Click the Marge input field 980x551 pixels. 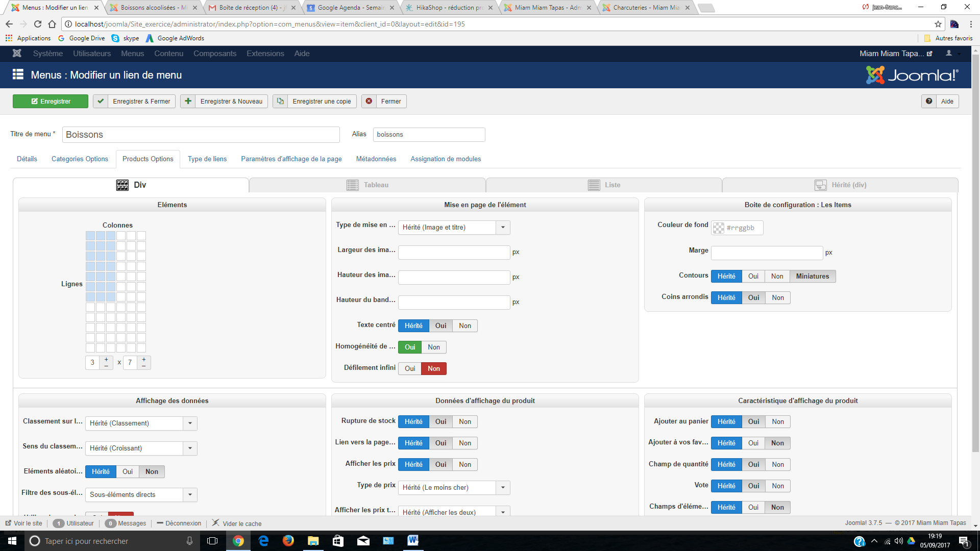(767, 253)
